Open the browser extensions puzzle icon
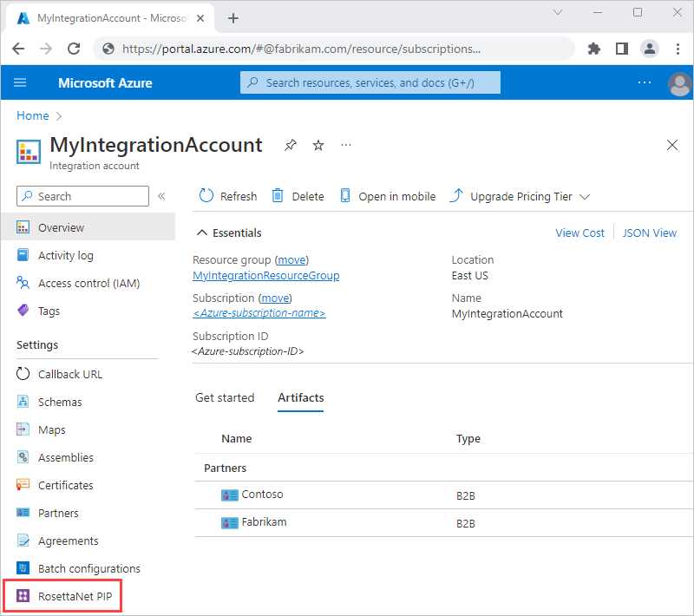The width and height of the screenshot is (694, 616). [594, 49]
